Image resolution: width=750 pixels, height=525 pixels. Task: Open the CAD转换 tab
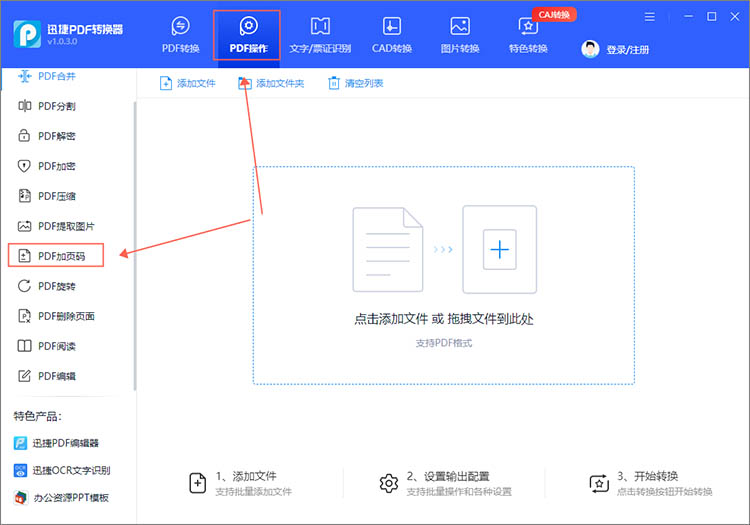(392, 35)
